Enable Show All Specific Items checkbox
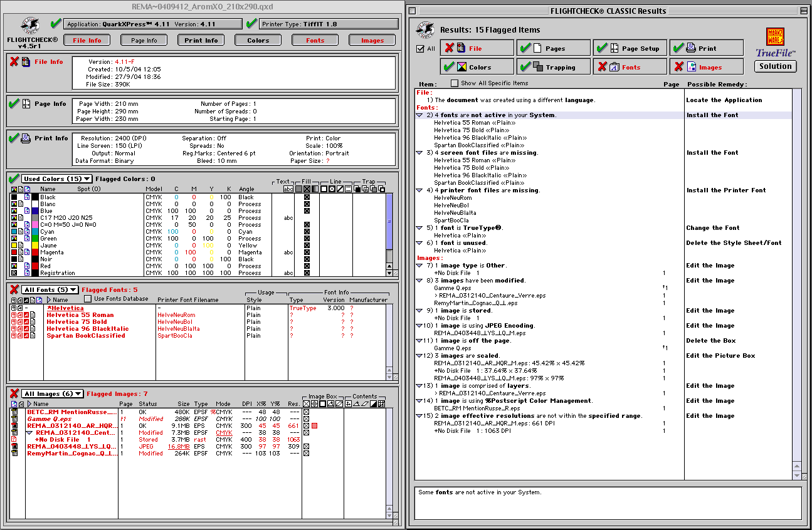The image size is (812, 530). click(x=455, y=83)
